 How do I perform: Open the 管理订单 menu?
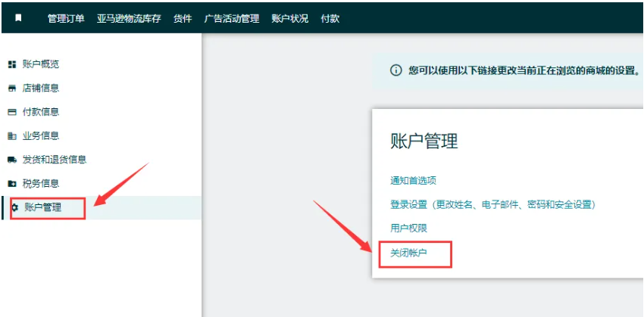click(x=66, y=18)
